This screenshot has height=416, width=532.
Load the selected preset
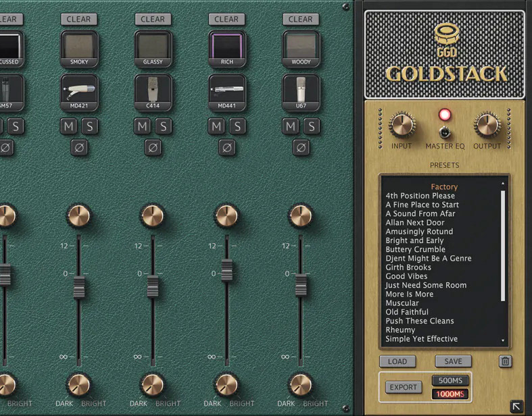[397, 361]
